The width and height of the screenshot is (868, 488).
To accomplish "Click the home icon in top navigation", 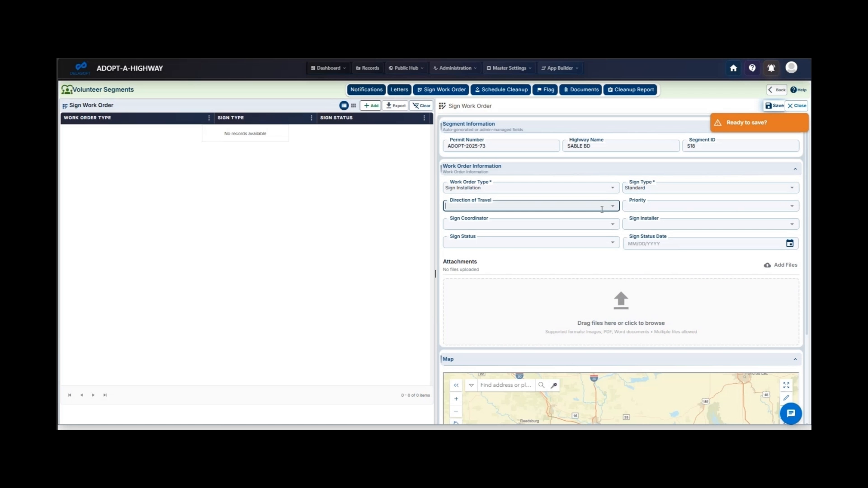I will click(x=733, y=68).
